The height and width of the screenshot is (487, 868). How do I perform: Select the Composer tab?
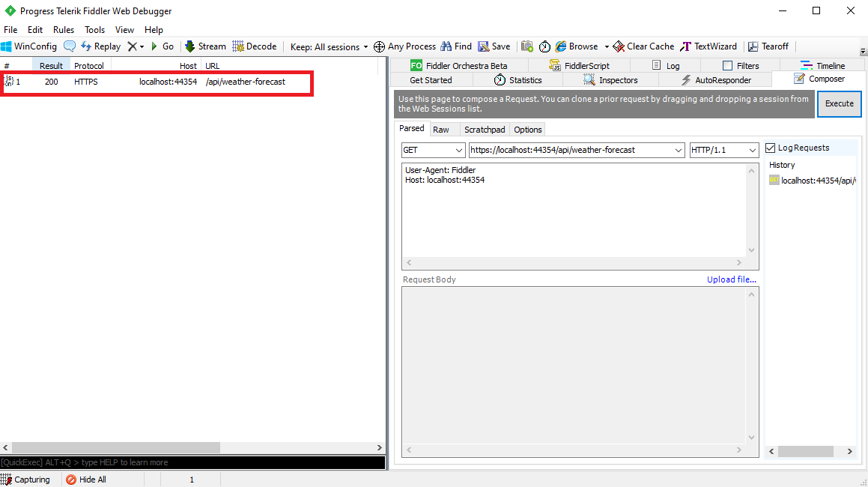coord(819,79)
